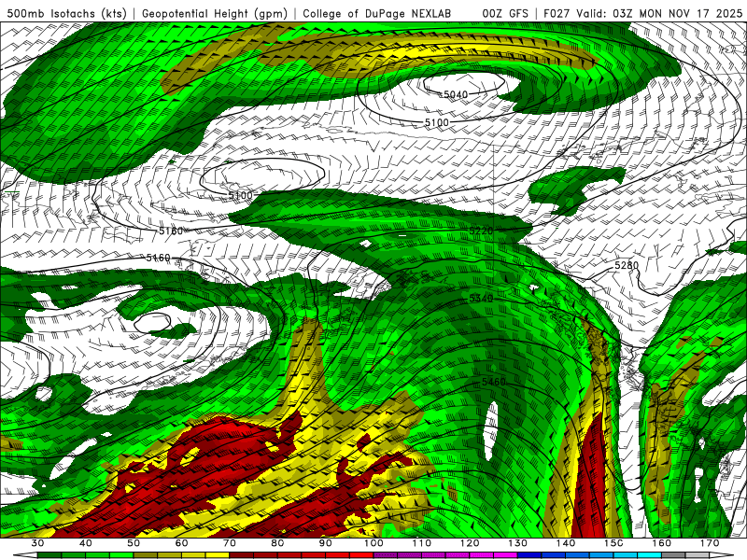Click the 110 label on the color scale
This screenshot has width=747, height=560.
(x=422, y=543)
